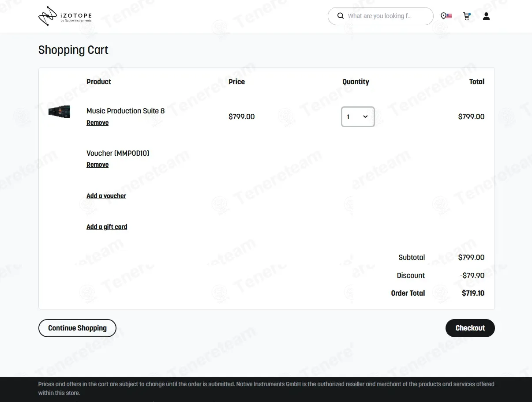
Task: Click the Total column header
Action: point(477,82)
